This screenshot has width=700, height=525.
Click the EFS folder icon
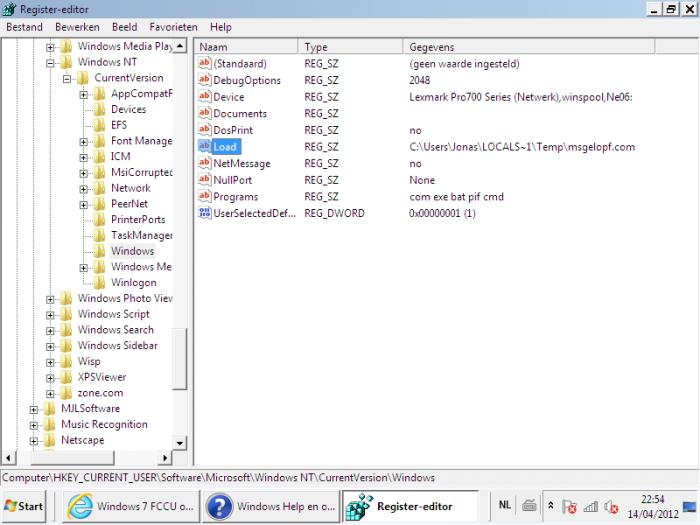(99, 125)
